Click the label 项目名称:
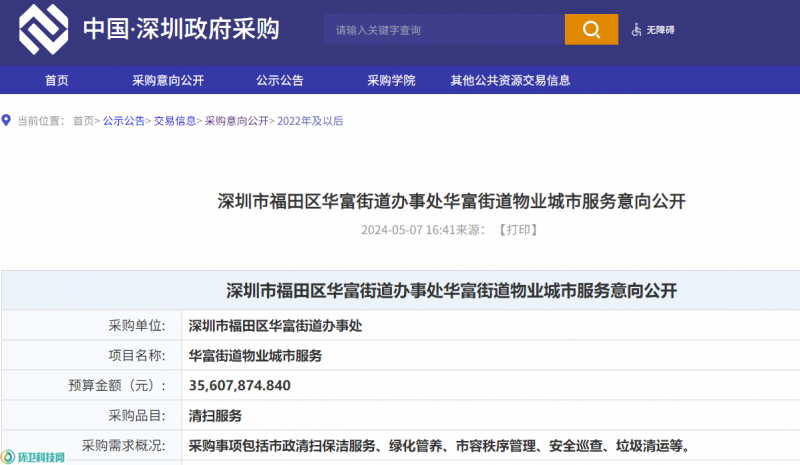Viewport: 800px width, 465px height. (137, 356)
